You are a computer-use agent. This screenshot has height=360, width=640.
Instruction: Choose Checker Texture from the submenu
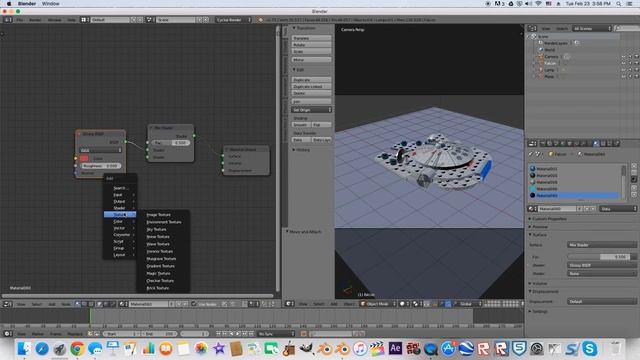click(x=160, y=281)
